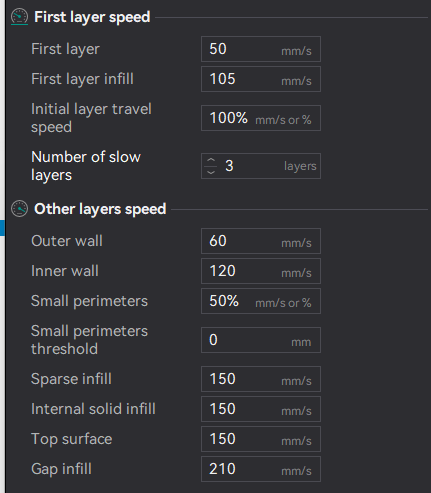
Task: Edit the First layer infill speed value
Action: 261,79
